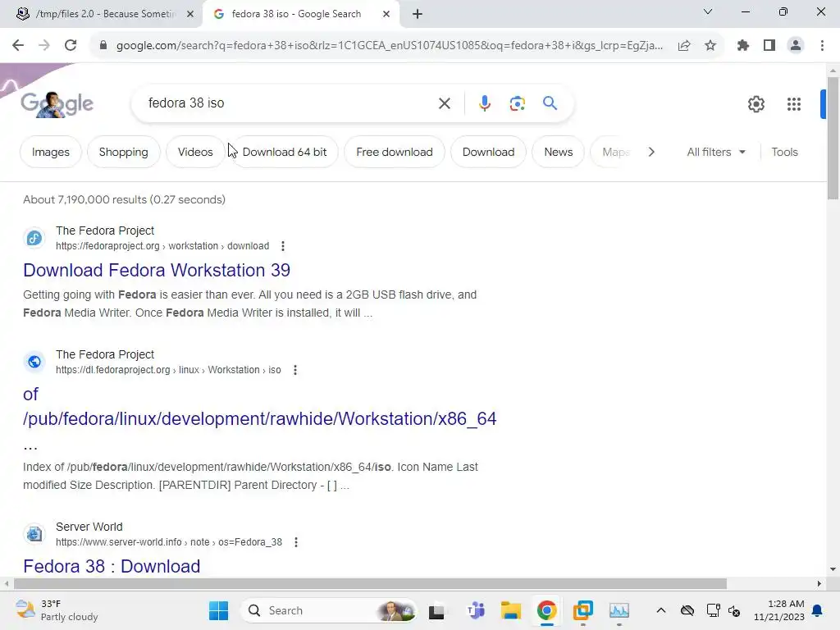Viewport: 840px width, 630px height.
Task: Share this page from the address bar
Action: 684,46
